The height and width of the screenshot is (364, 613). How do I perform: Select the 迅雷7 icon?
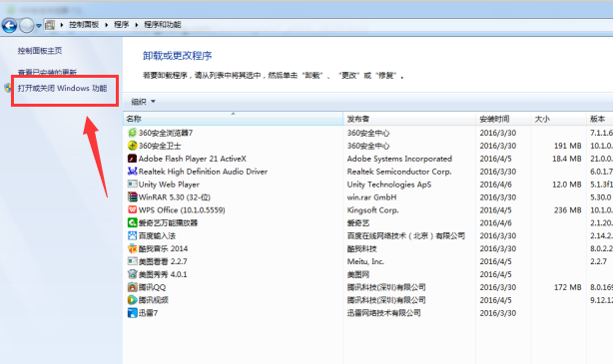tap(132, 313)
